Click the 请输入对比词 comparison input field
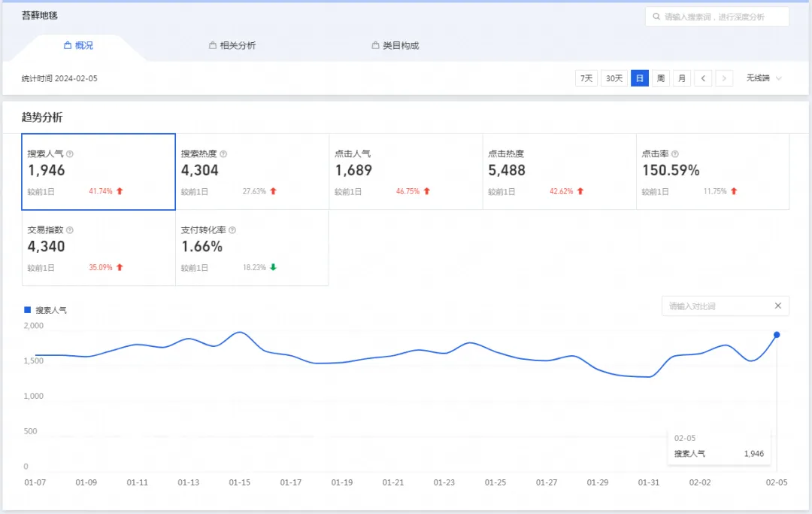The image size is (812, 514). tap(714, 306)
